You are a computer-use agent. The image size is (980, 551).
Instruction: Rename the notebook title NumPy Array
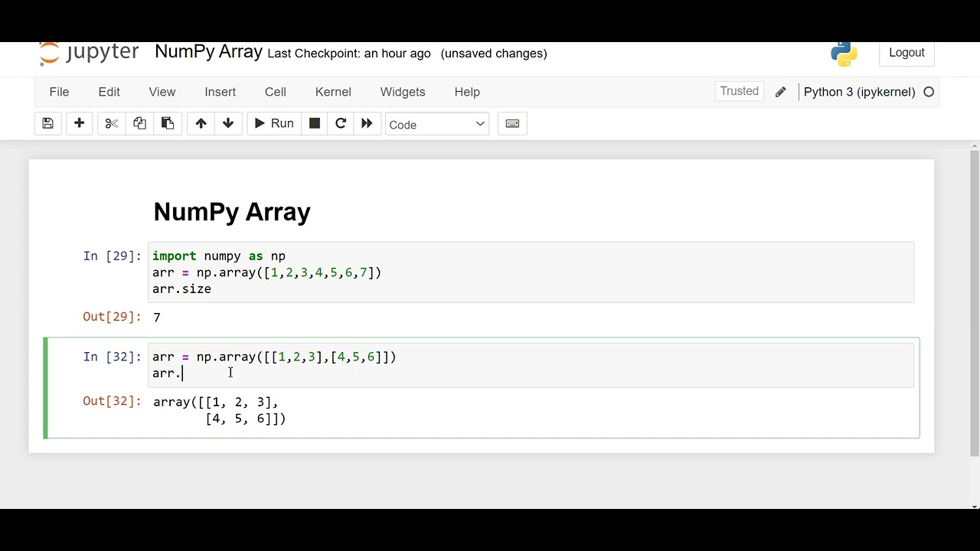coord(208,52)
